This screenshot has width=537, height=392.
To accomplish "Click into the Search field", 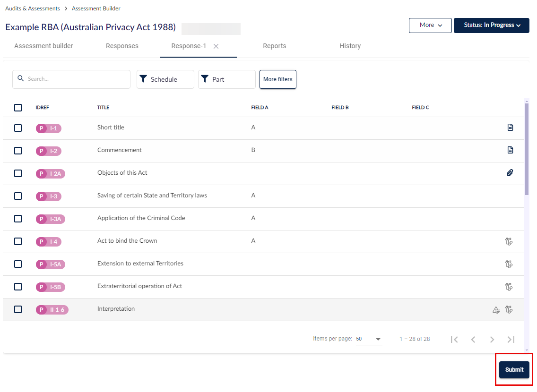I will (71, 79).
